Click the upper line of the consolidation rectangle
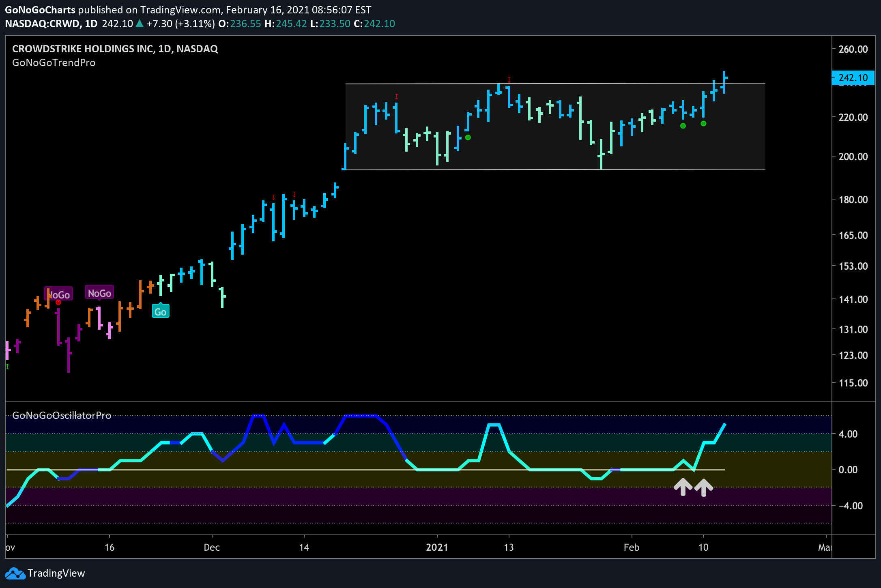 click(555, 84)
